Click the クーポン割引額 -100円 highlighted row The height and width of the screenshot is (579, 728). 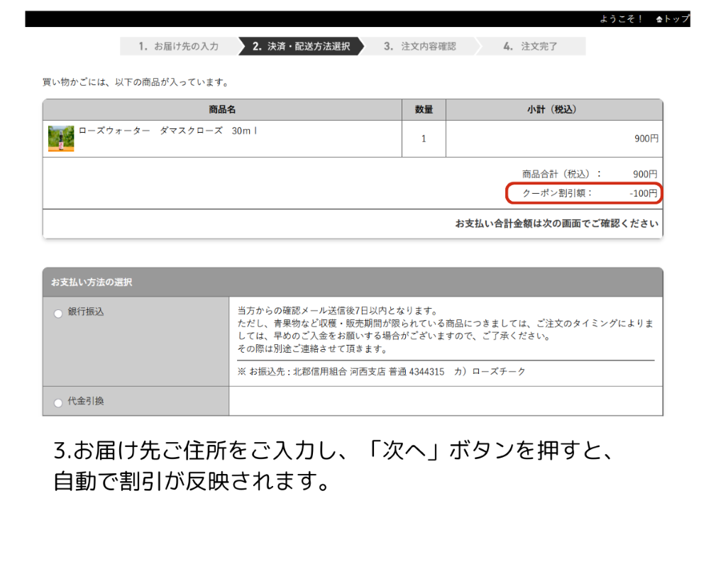(583, 193)
